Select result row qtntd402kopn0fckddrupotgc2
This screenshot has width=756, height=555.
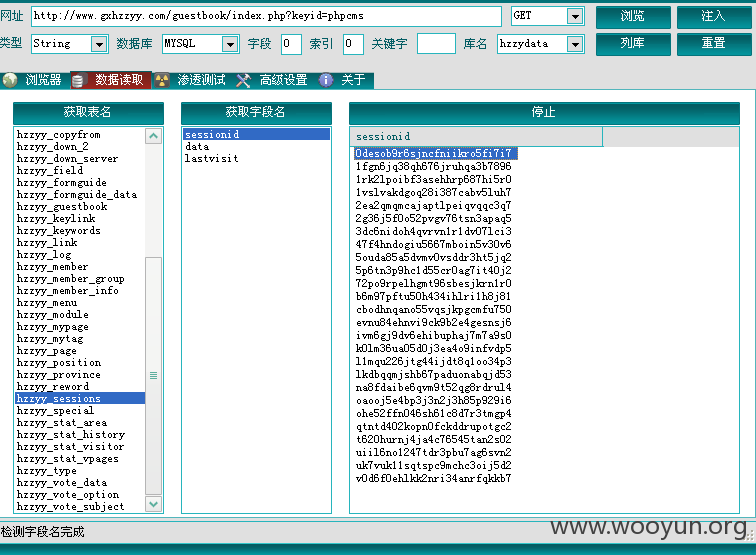(433, 427)
